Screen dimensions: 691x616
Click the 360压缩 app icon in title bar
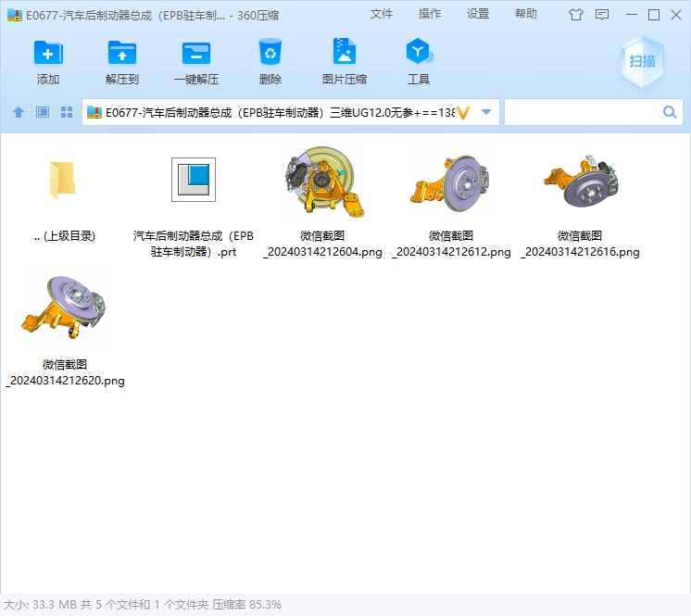15,15
